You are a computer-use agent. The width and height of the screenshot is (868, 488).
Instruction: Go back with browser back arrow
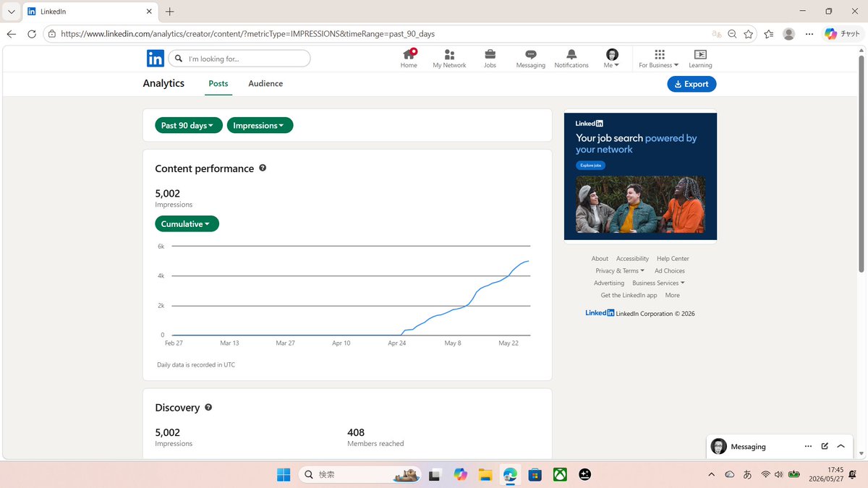click(12, 34)
